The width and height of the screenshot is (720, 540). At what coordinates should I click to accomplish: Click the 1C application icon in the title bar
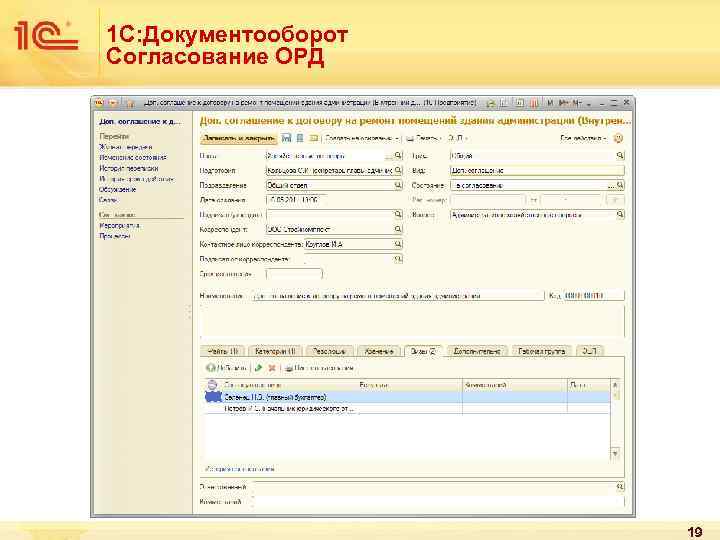pyautogui.click(x=100, y=103)
